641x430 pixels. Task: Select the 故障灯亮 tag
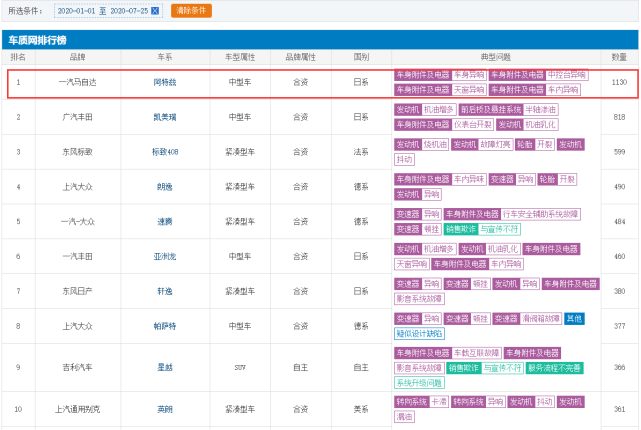click(495, 144)
